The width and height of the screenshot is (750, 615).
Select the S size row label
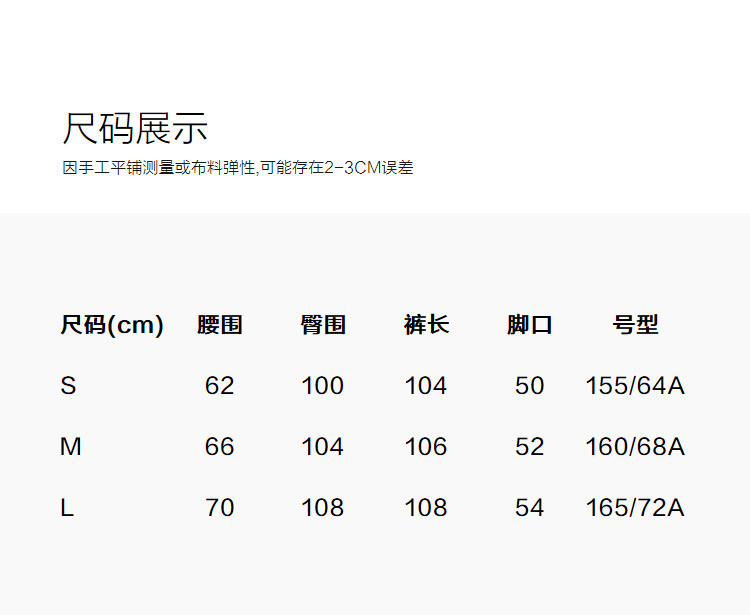tap(68, 386)
